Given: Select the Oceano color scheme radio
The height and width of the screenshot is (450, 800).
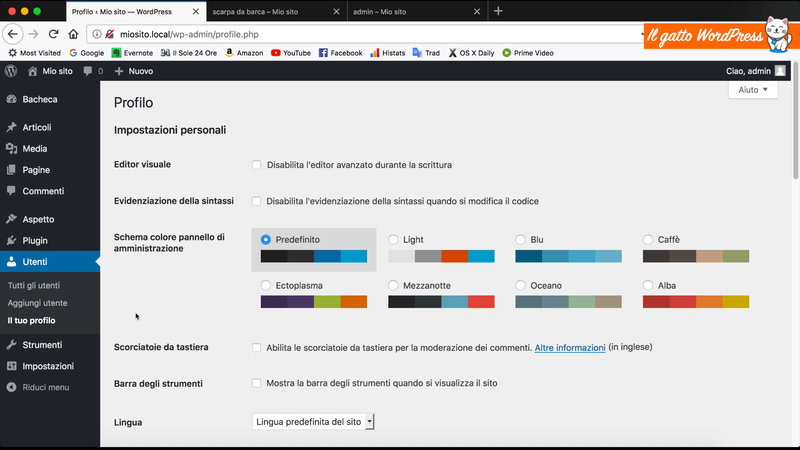Looking at the screenshot, I should (x=520, y=285).
